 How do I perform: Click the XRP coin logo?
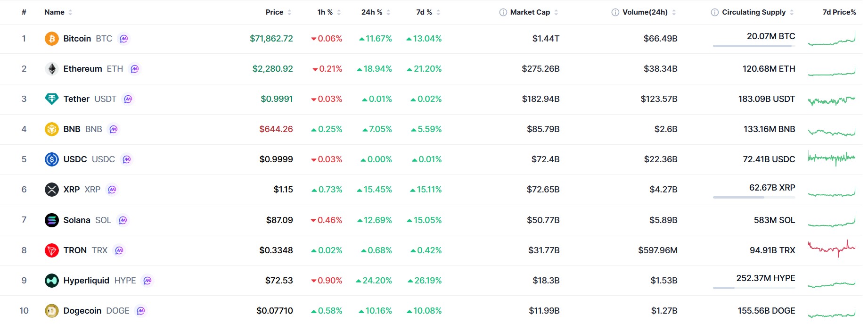(52, 190)
